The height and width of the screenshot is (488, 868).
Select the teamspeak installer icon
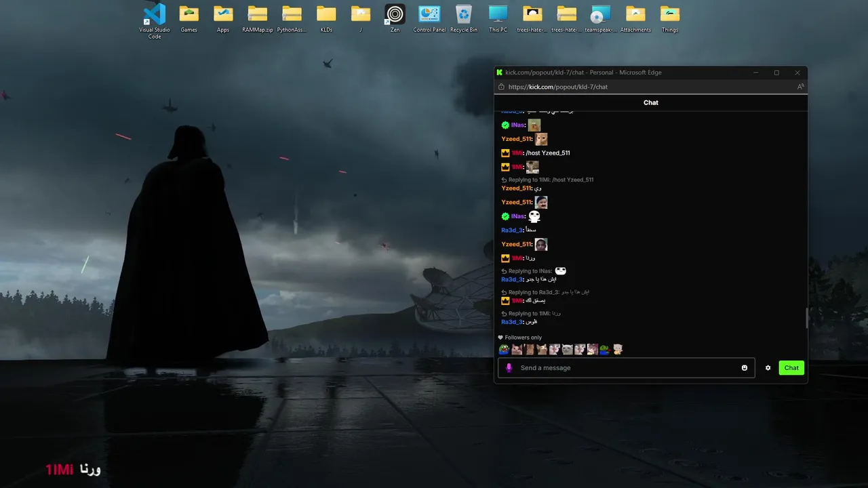pyautogui.click(x=601, y=19)
